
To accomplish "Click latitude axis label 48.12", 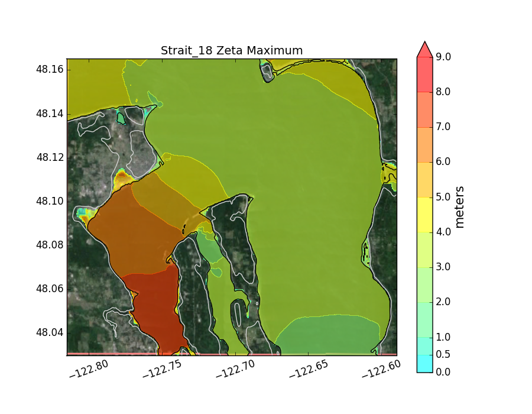I will tap(50, 157).
